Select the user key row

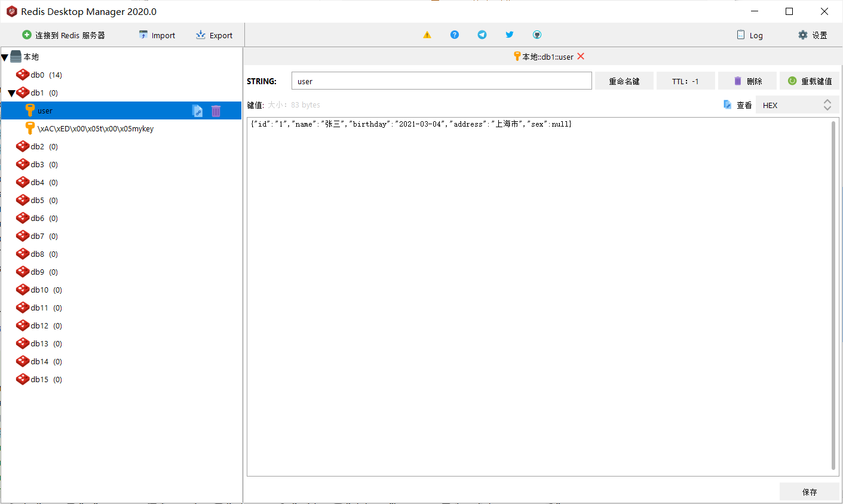pyautogui.click(x=121, y=110)
